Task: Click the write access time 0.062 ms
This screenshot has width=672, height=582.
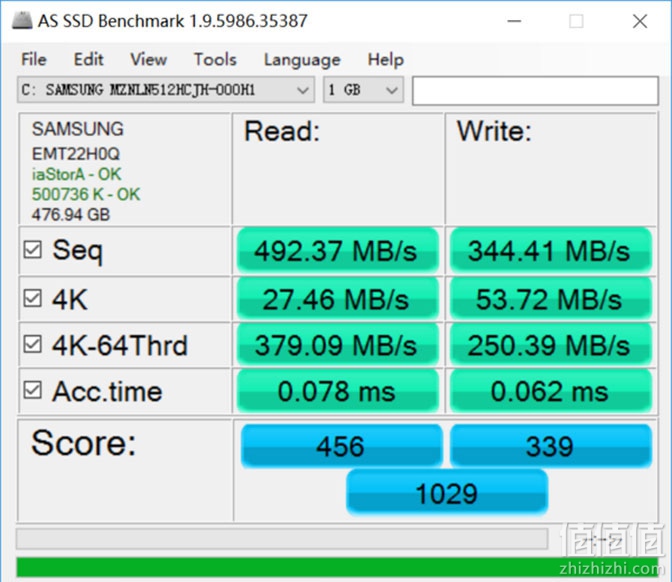Action: tap(551, 391)
